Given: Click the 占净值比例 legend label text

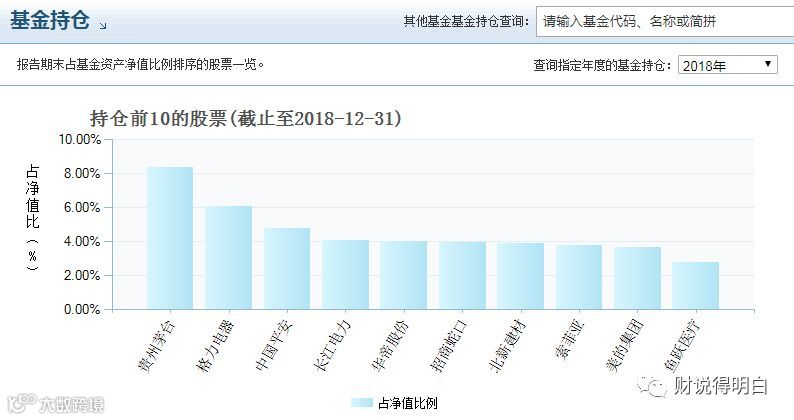Looking at the screenshot, I should [x=408, y=403].
